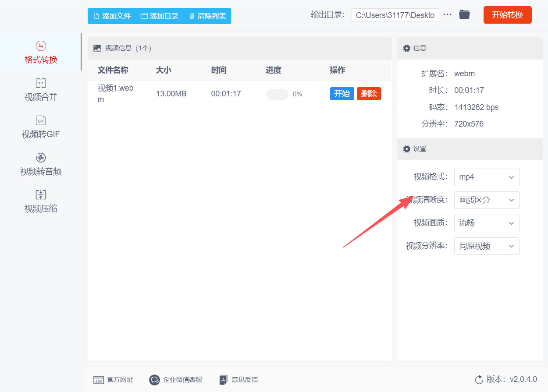This screenshot has width=548, height=392.
Task: Open the 视频分辨率 同原视频 dropdown
Action: pos(487,246)
